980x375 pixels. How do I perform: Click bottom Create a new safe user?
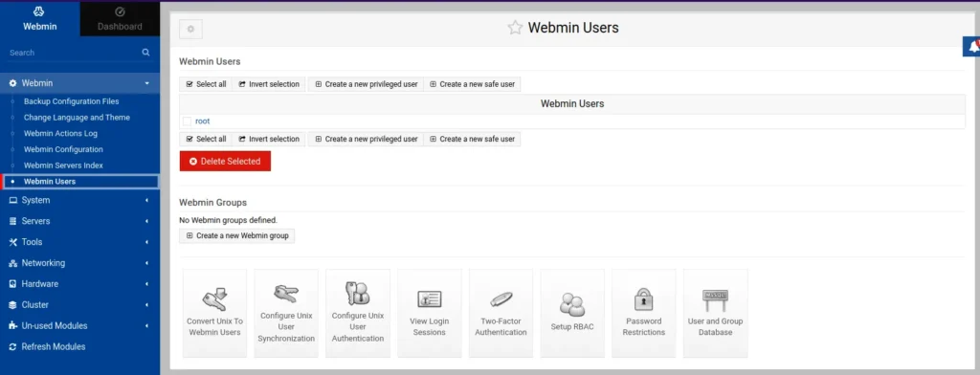(473, 139)
